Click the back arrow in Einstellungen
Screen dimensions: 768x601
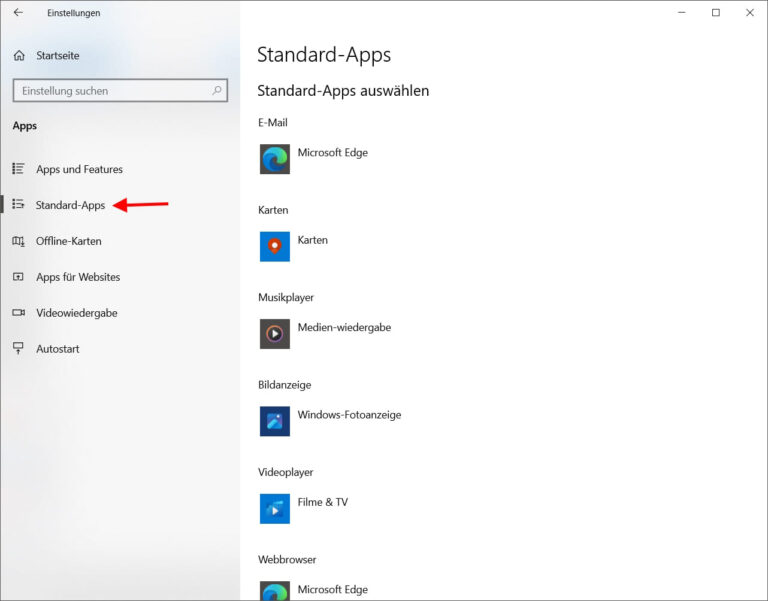tap(18, 12)
